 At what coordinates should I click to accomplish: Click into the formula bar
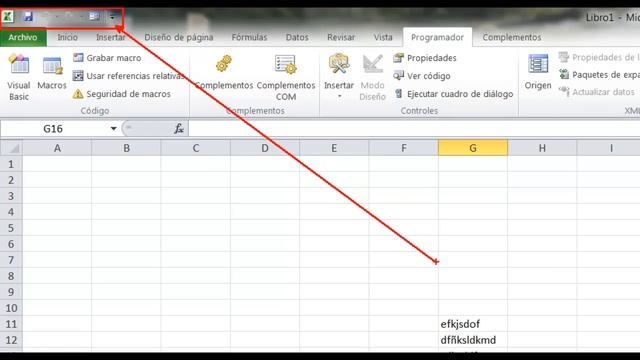pos(414,129)
